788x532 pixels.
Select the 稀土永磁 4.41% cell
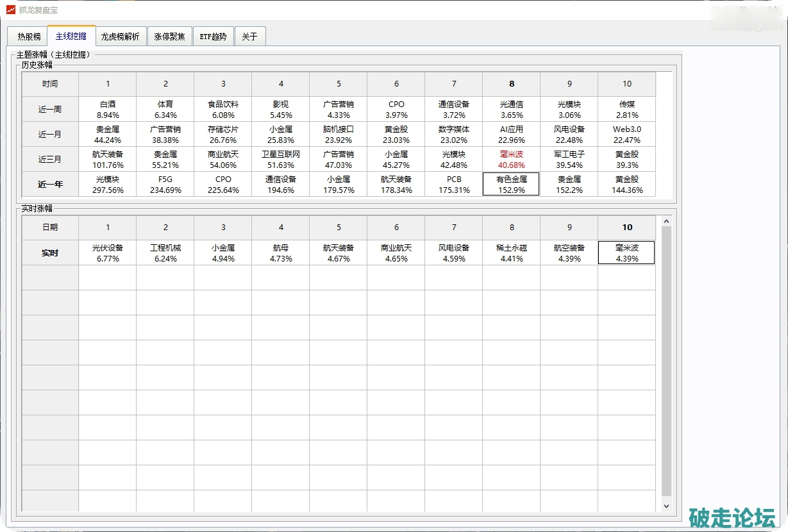click(511, 253)
